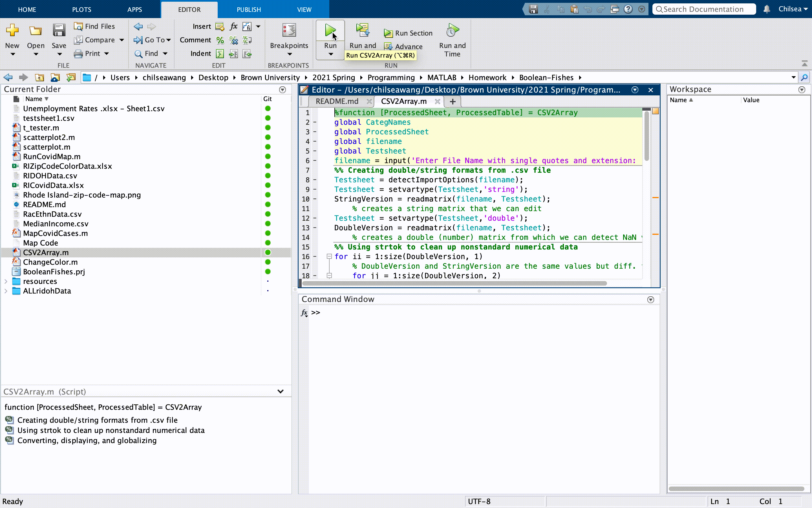Image resolution: width=812 pixels, height=508 pixels.
Task: Click the New file plus icon
Action: (12, 30)
